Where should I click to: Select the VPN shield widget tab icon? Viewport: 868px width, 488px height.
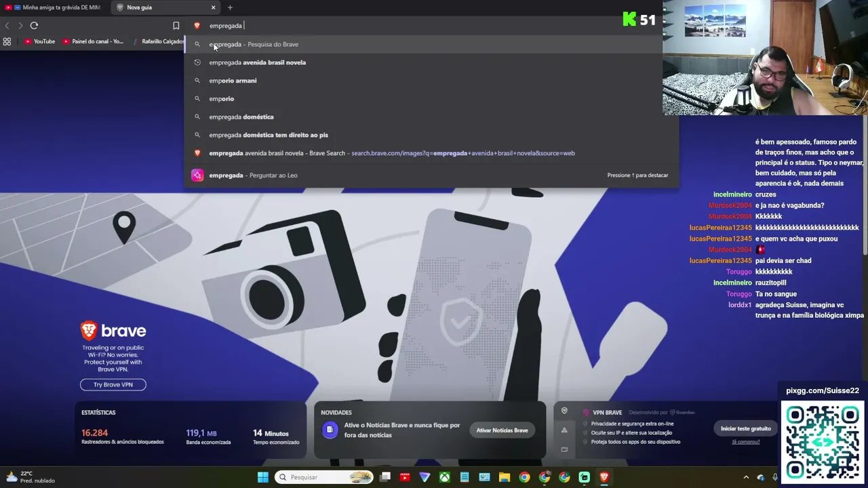[564, 411]
